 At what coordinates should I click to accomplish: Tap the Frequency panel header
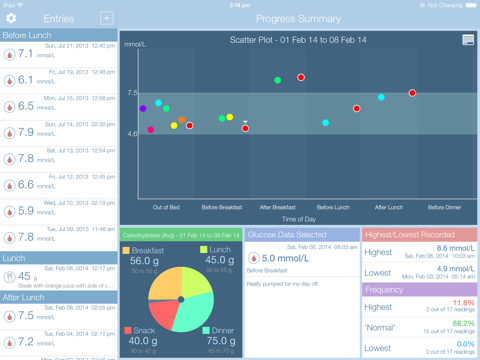tap(420, 290)
